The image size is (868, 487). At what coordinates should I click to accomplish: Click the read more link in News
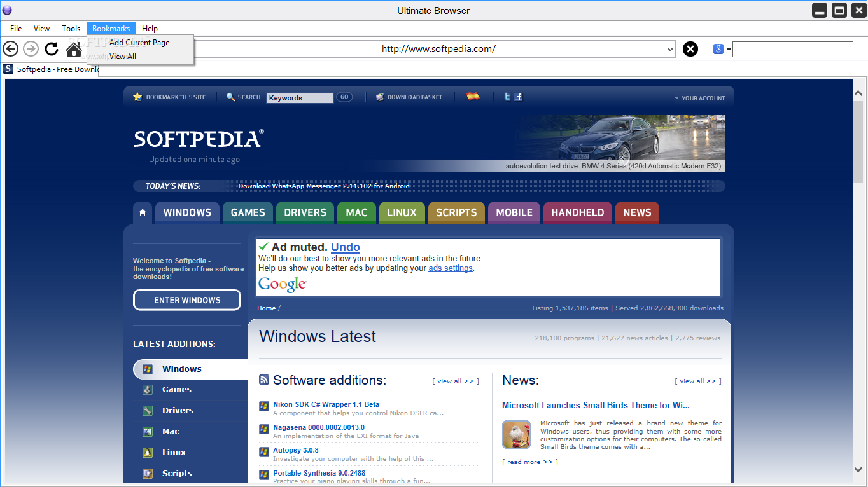[x=530, y=462]
